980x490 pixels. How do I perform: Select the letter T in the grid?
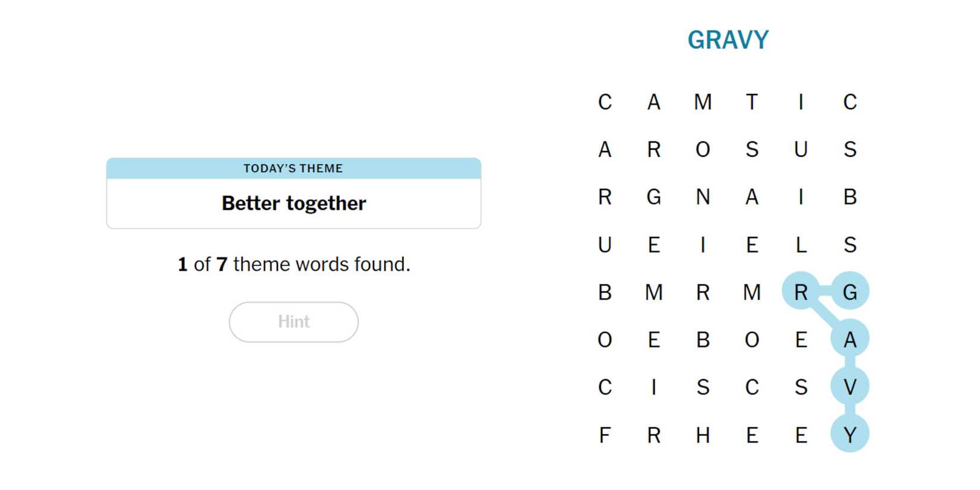tap(752, 102)
